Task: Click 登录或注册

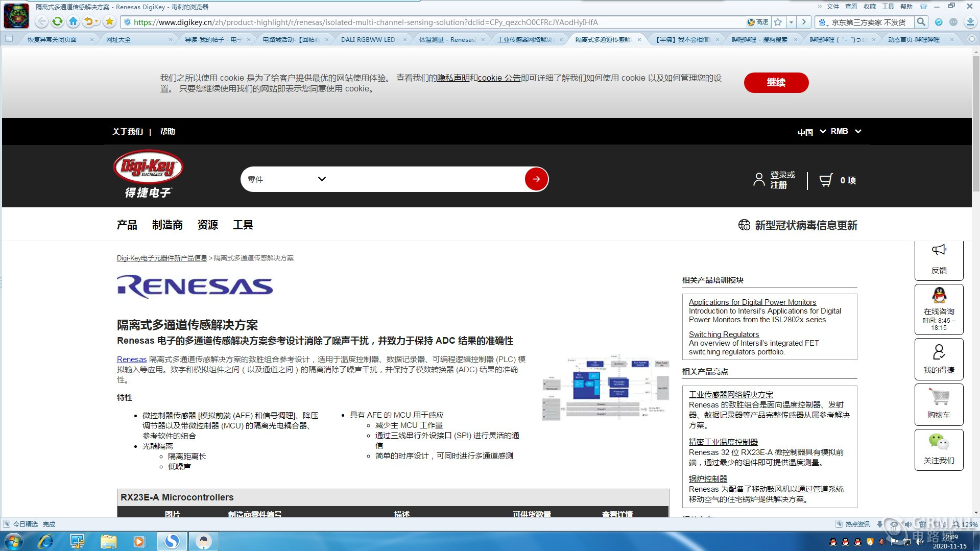Action: click(782, 180)
